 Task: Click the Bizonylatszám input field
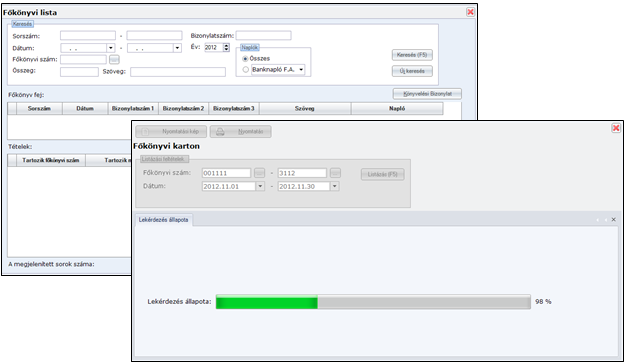pos(263,36)
